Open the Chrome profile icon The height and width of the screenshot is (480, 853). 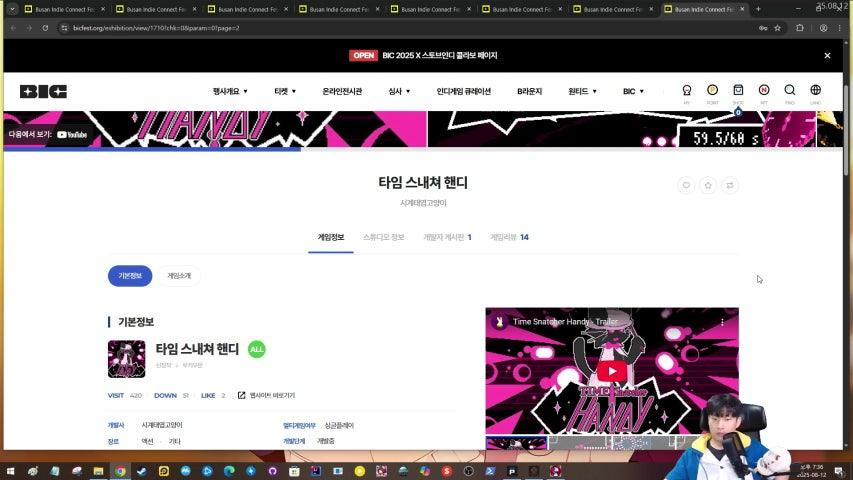pyautogui.click(x=824, y=28)
